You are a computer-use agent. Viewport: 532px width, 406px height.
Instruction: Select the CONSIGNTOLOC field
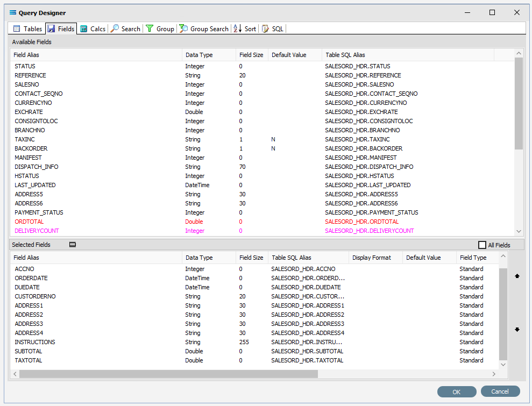pyautogui.click(x=263, y=121)
